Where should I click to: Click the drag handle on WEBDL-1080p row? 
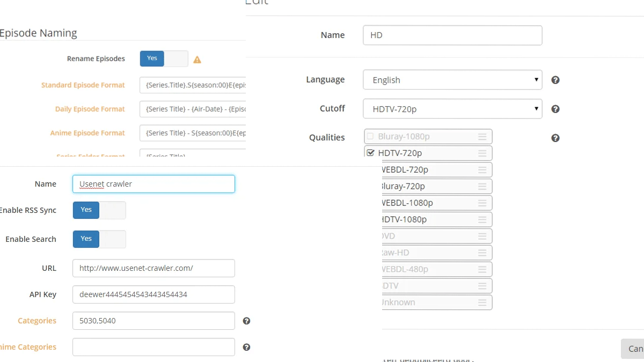tap(482, 203)
